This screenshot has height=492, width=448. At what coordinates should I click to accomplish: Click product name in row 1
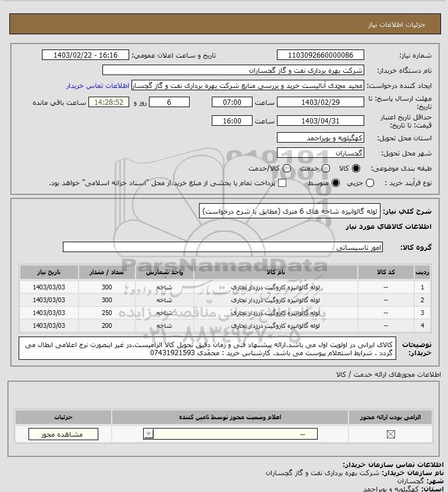click(275, 287)
